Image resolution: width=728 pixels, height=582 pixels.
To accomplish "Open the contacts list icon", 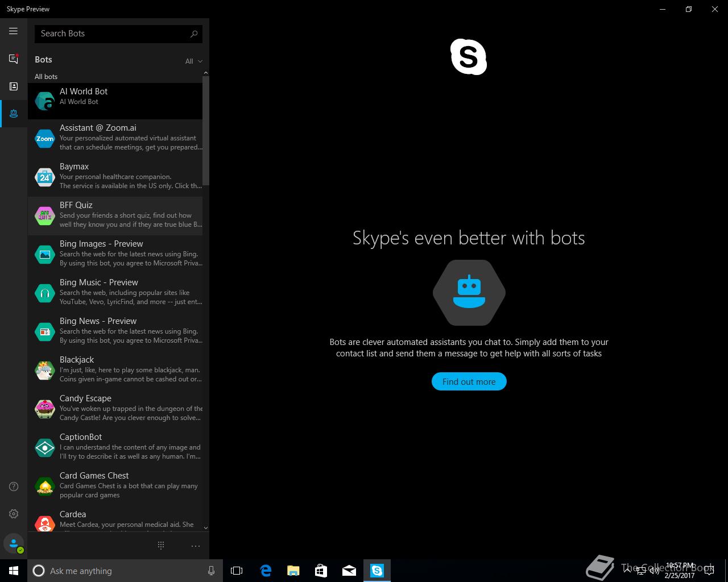I will click(x=14, y=86).
